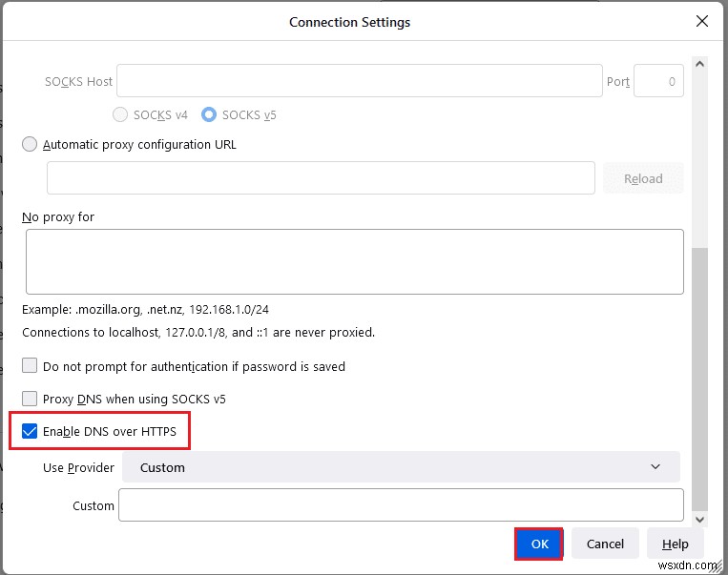Click the 'No proxy for' label
This screenshot has height=575, width=728.
click(58, 216)
